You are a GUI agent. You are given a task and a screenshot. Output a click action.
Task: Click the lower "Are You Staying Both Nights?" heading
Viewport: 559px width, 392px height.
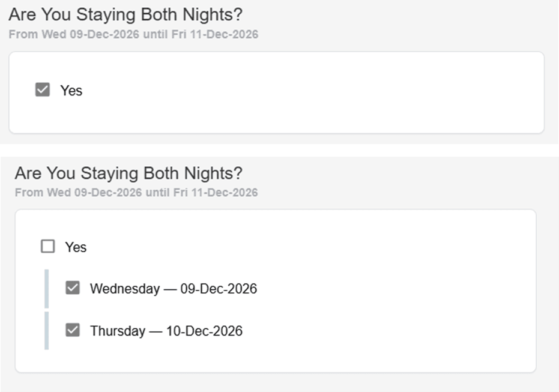[128, 173]
